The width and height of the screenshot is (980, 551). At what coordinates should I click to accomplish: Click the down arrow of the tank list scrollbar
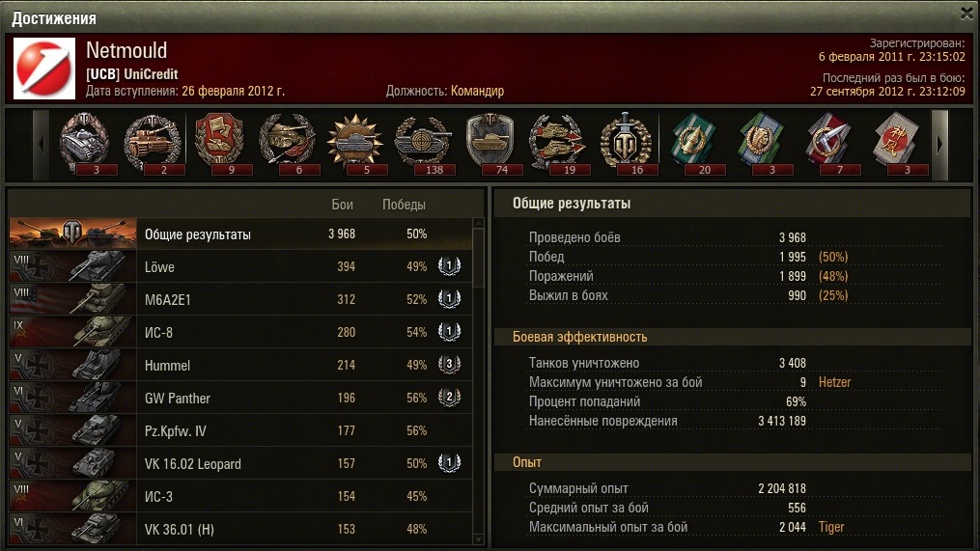click(478, 539)
